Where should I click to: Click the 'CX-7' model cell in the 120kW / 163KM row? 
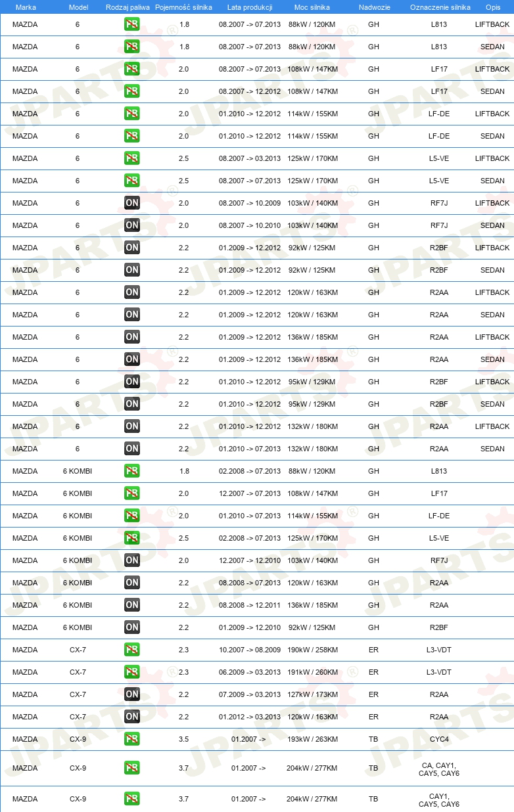[78, 717]
